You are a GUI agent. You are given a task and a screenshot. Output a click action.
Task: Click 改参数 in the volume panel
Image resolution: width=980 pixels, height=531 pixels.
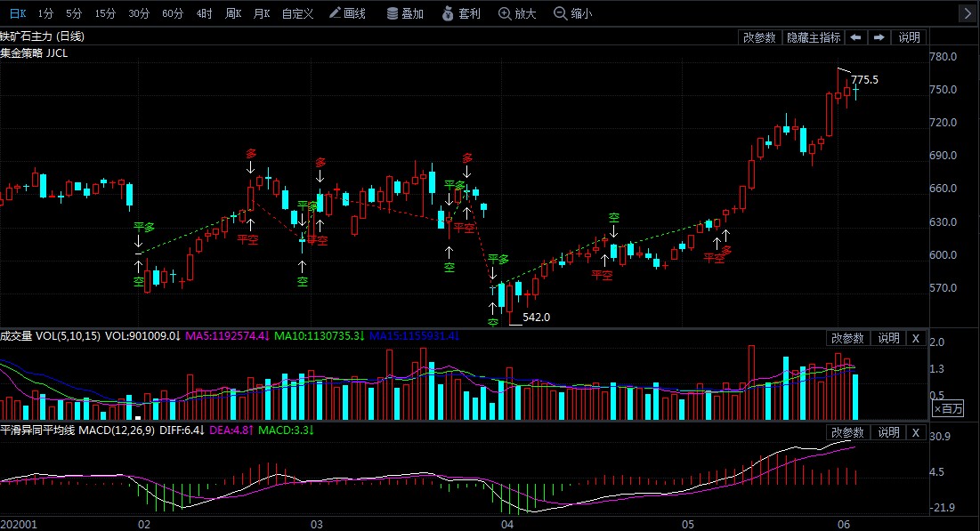click(x=847, y=338)
